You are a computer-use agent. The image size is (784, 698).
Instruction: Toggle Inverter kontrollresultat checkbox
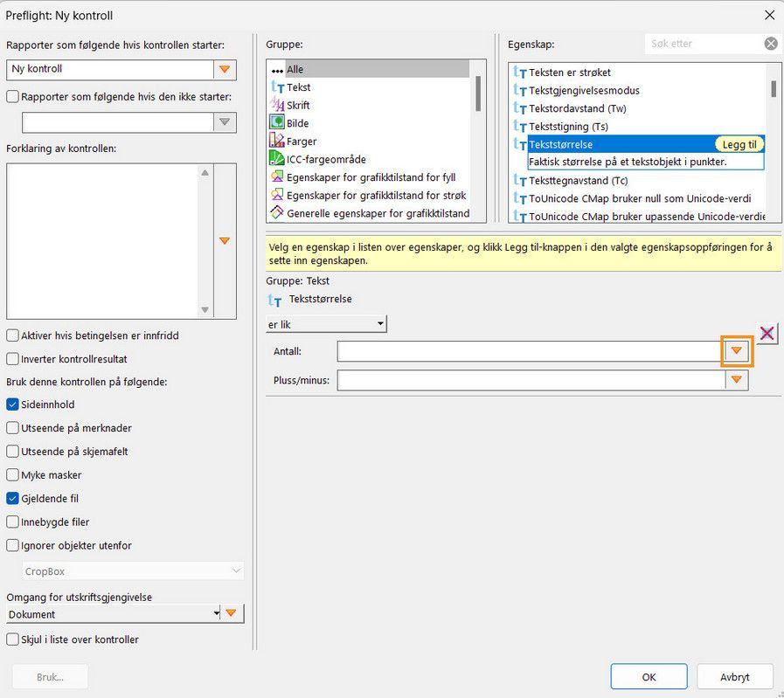12,359
